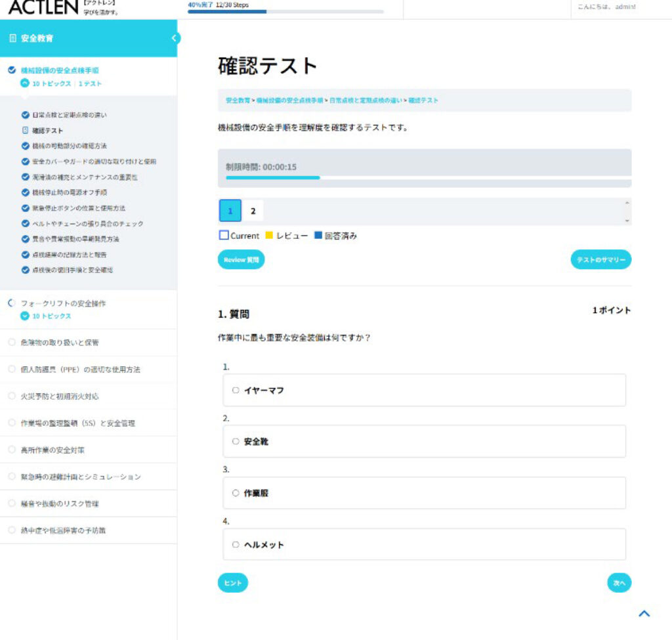The height and width of the screenshot is (640, 672).
Task: Select the ヘルメット answer radio button
Action: coord(236,544)
